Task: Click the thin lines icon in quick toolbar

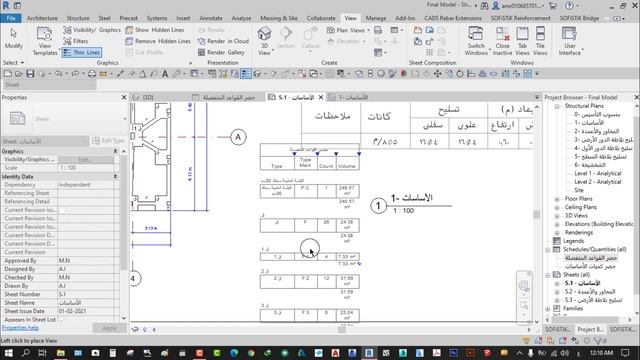Action: coord(246,74)
